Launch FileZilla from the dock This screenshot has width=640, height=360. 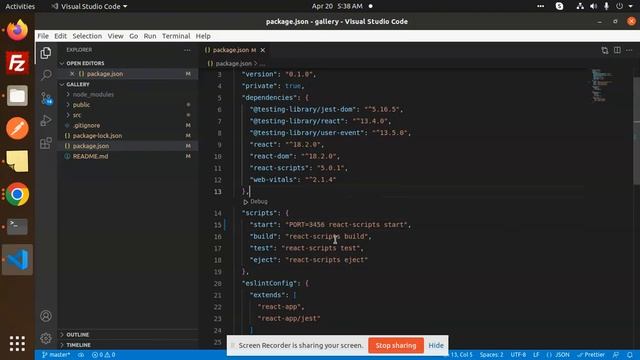click(17, 63)
